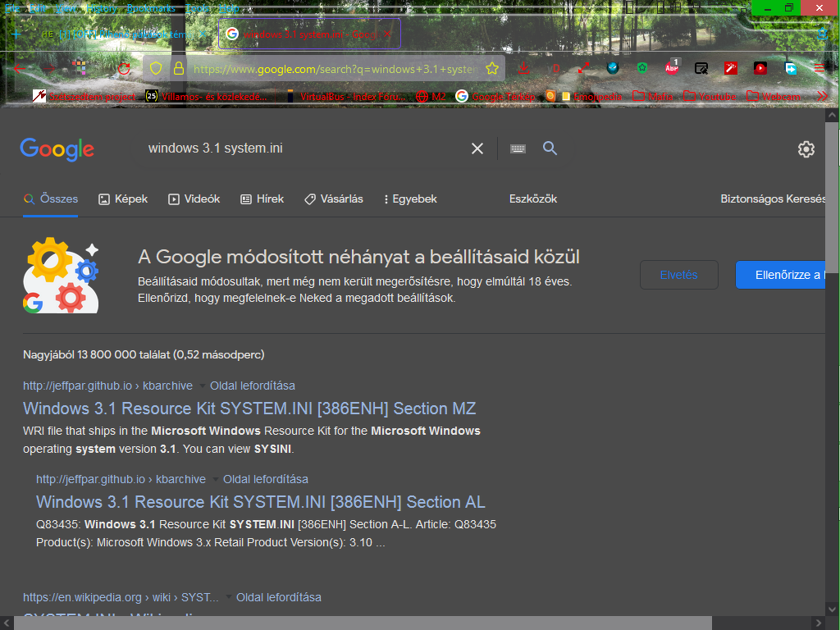Open the Villamos- és közlekedé... bookmark
Screen dimensions: 840x630
coord(206,97)
